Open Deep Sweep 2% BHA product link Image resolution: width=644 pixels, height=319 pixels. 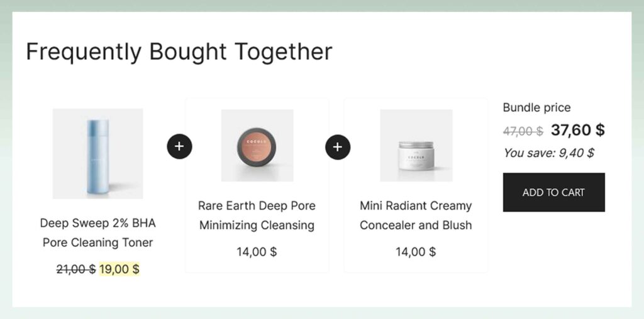97,223
